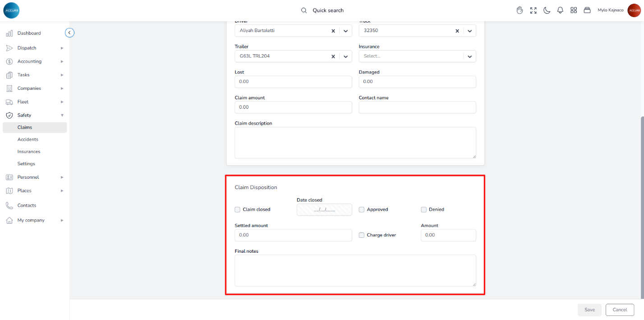Click the hand icon in top bar
644x320 pixels.
click(520, 10)
